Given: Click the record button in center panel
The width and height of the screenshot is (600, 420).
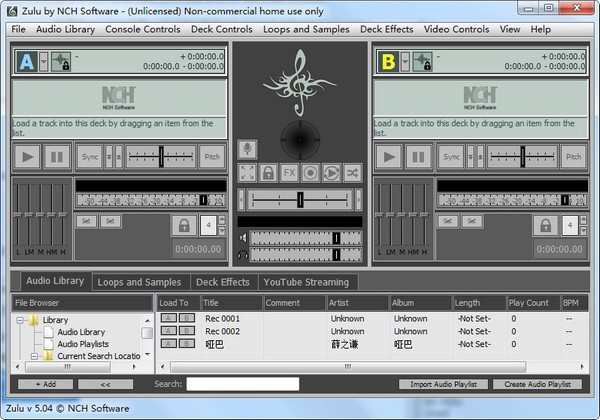Looking at the screenshot, I should click(310, 172).
